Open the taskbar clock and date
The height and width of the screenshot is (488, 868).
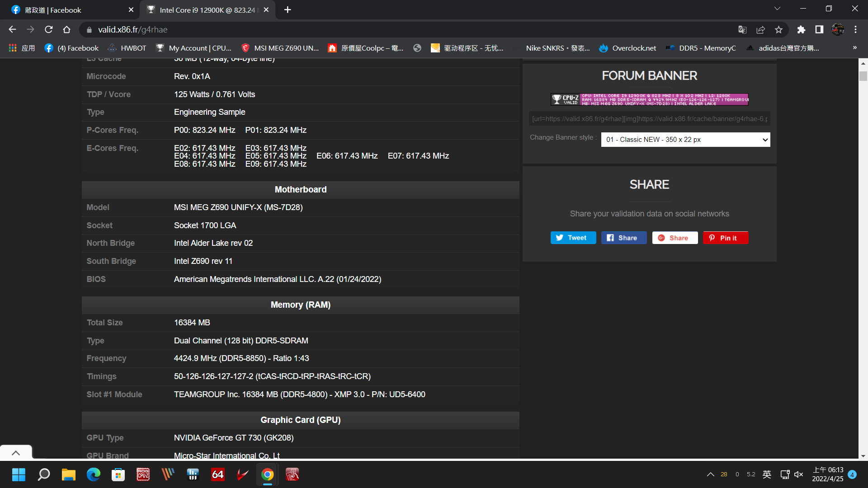pyautogui.click(x=827, y=474)
